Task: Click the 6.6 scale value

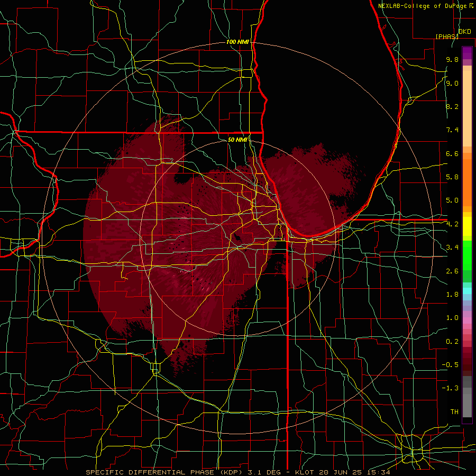Action: [x=452, y=153]
